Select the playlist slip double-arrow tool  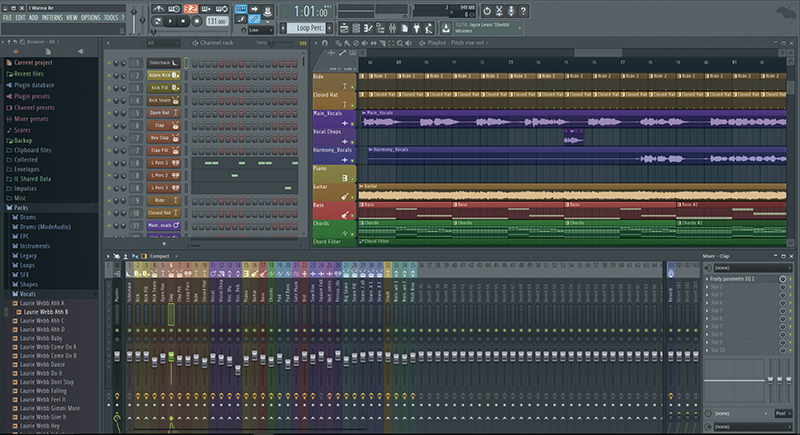tap(373, 43)
